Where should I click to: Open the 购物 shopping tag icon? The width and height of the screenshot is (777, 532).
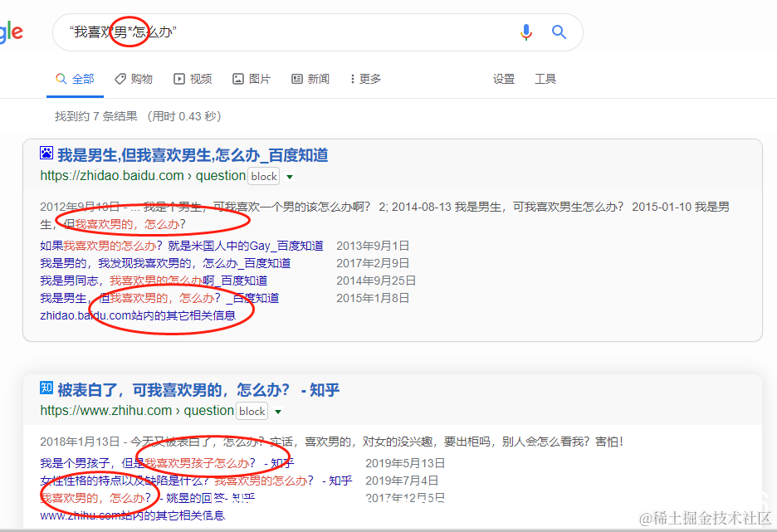tap(120, 79)
